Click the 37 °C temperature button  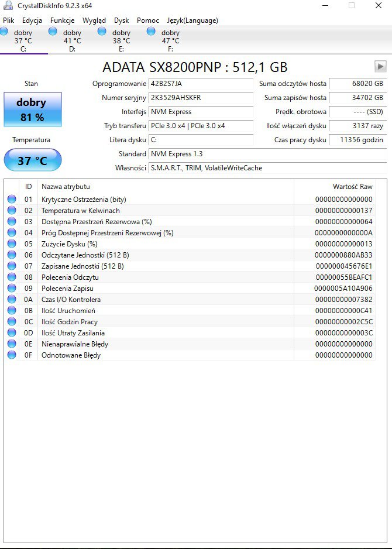click(33, 160)
